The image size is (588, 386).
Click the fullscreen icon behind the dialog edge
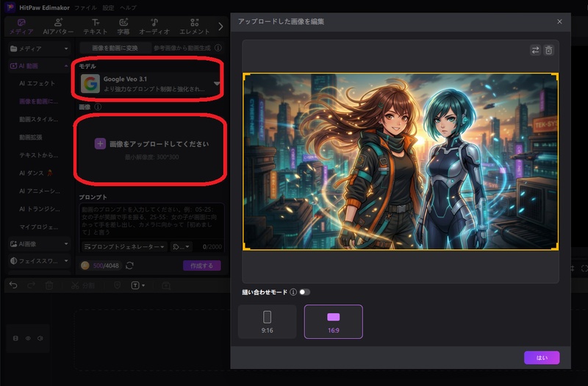pyautogui.click(x=584, y=268)
